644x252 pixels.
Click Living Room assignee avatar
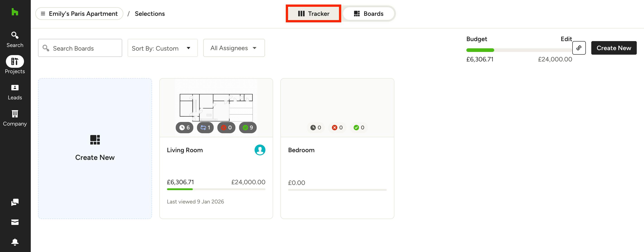coord(260,150)
